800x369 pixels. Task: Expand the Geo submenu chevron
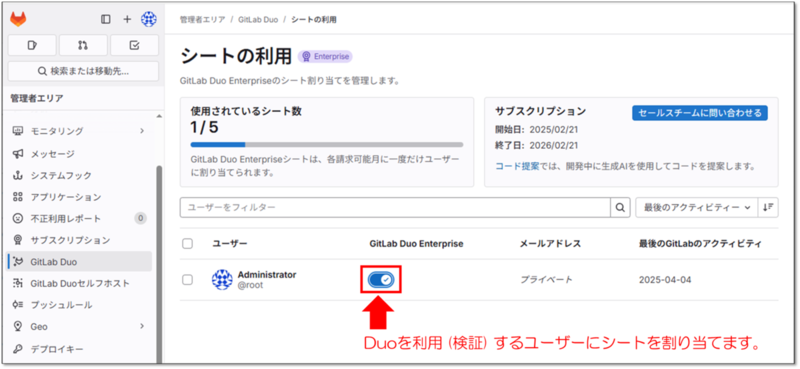(x=142, y=326)
